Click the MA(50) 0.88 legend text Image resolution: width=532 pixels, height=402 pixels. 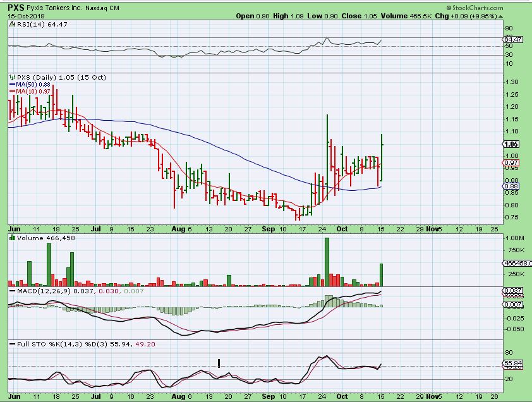tap(33, 84)
